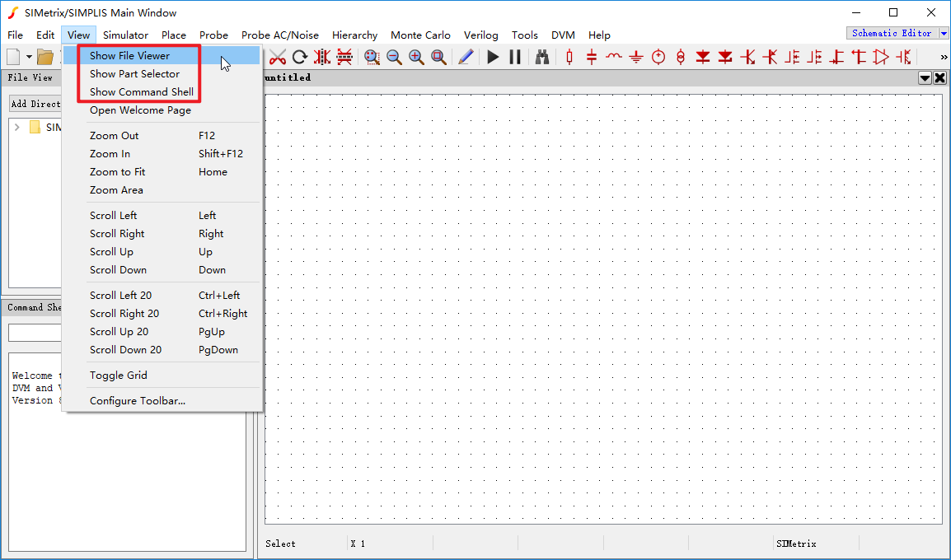Click the Cut scissors icon

click(278, 57)
